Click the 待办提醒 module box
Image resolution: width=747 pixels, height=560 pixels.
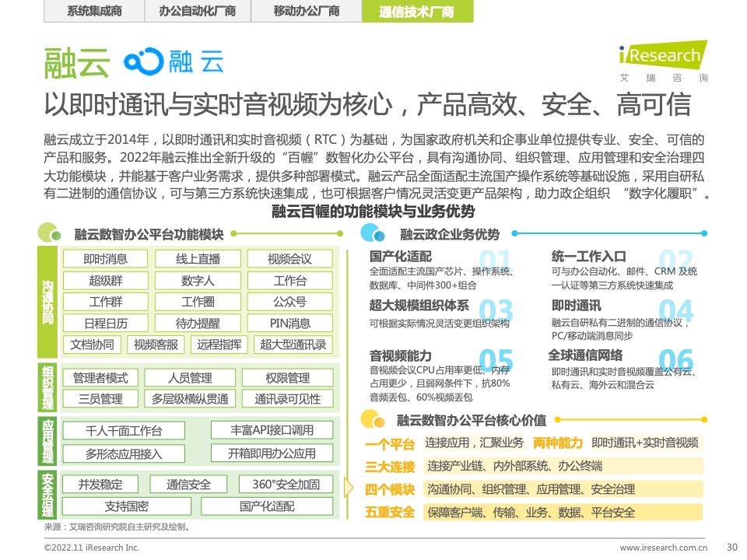pos(198,324)
